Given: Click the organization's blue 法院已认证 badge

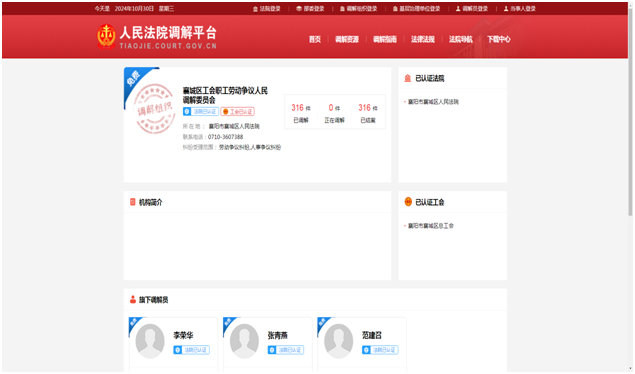Looking at the screenshot, I should 201,111.
